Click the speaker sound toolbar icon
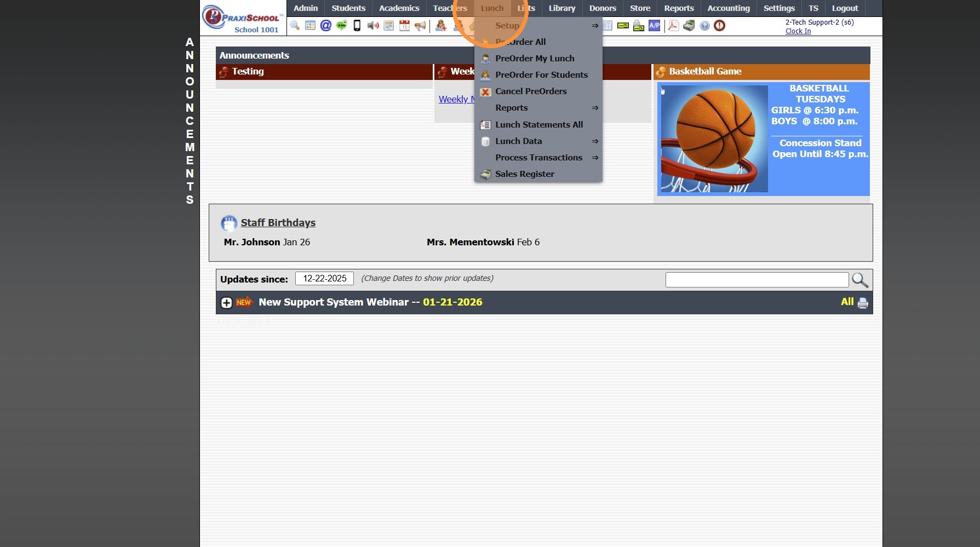This screenshot has width=980, height=547. click(x=373, y=25)
